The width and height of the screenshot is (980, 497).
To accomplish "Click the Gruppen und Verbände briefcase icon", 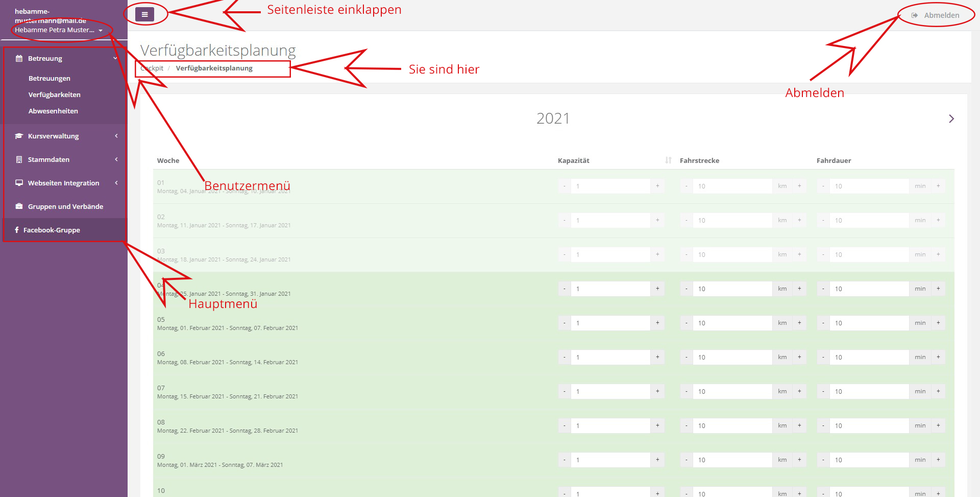I will pyautogui.click(x=19, y=206).
